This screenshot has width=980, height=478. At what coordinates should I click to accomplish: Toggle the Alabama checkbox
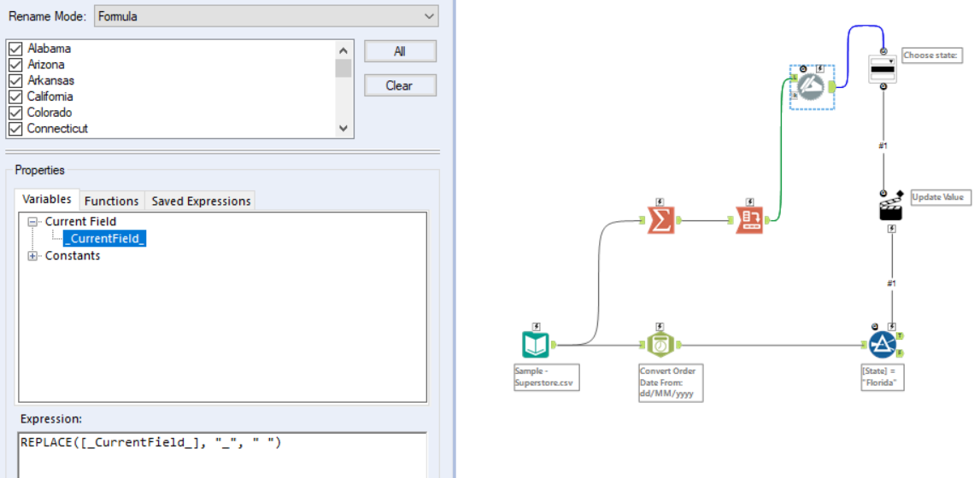click(x=16, y=49)
